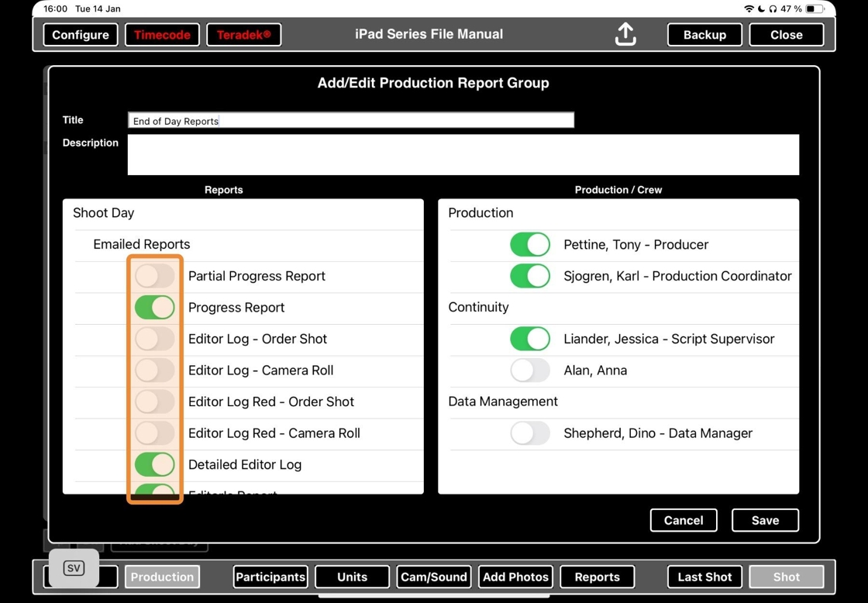Enable the Partial Progress Report toggle
Screen dimensions: 868x603
pos(154,276)
